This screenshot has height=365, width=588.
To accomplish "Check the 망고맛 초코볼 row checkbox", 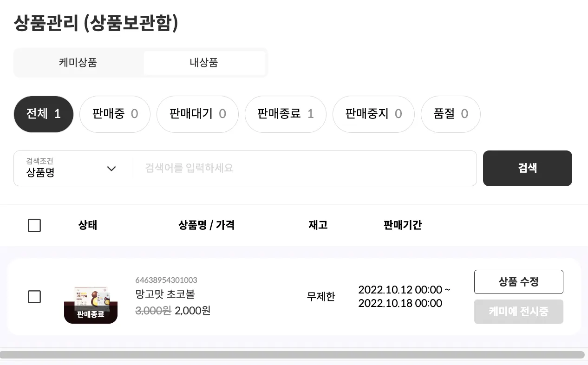I will click(34, 297).
